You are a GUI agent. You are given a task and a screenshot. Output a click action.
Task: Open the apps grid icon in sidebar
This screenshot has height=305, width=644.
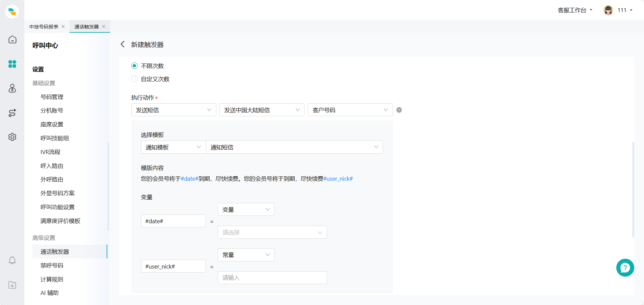tap(12, 64)
